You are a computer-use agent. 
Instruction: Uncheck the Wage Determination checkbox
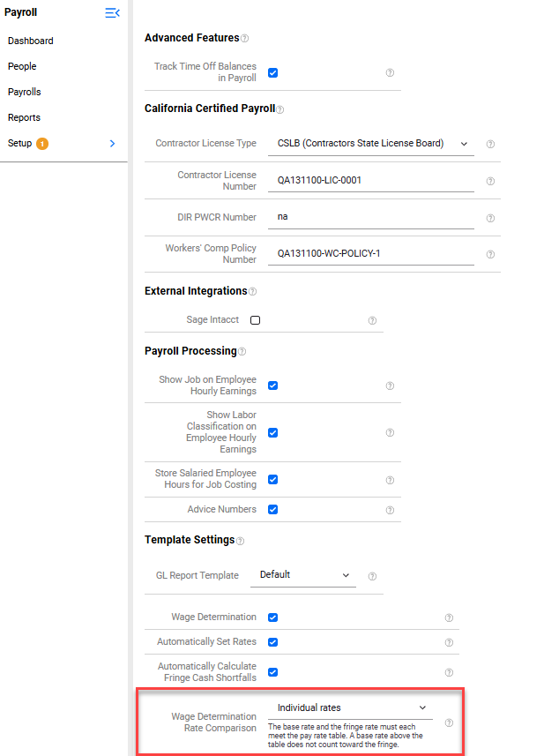(272, 618)
